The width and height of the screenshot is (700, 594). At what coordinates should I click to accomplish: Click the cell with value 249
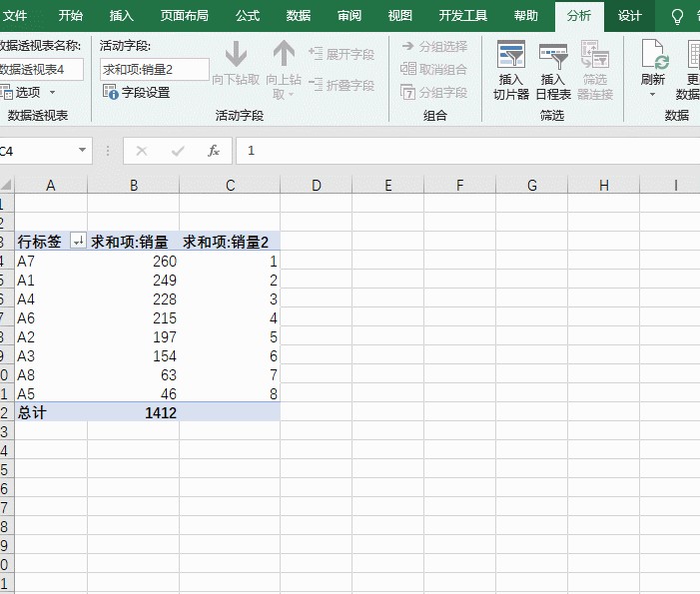[x=134, y=280]
